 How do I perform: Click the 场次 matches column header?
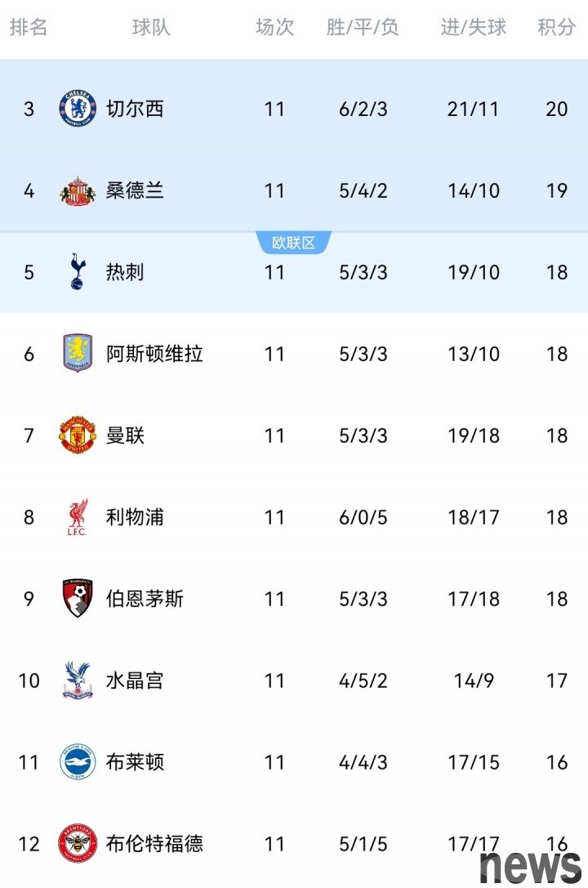[x=274, y=27]
